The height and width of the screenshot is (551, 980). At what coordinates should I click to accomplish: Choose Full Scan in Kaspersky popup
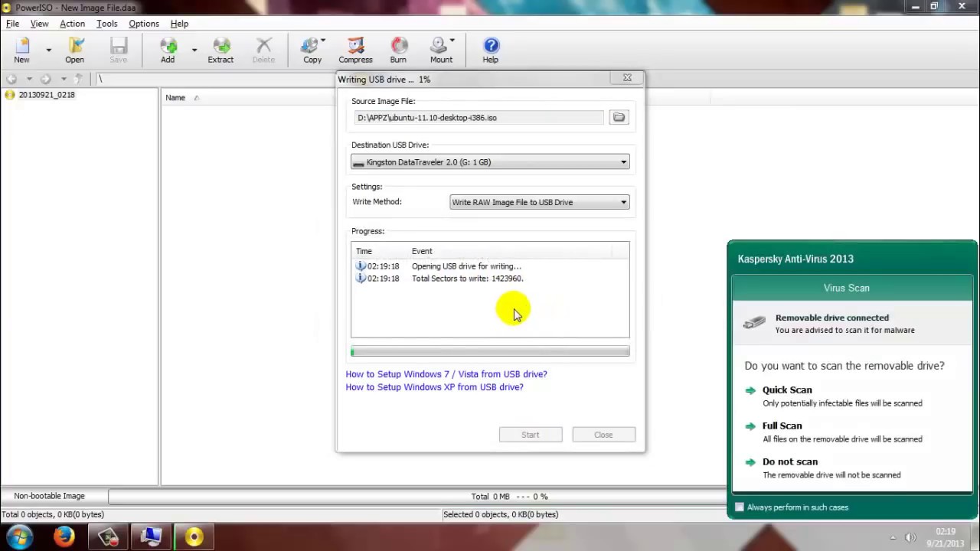tap(782, 425)
